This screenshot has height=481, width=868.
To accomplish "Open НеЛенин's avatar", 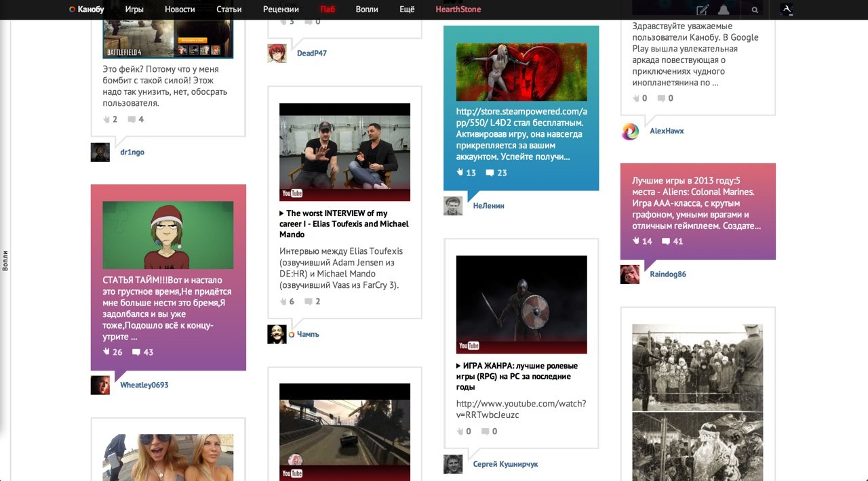I will click(x=453, y=206).
